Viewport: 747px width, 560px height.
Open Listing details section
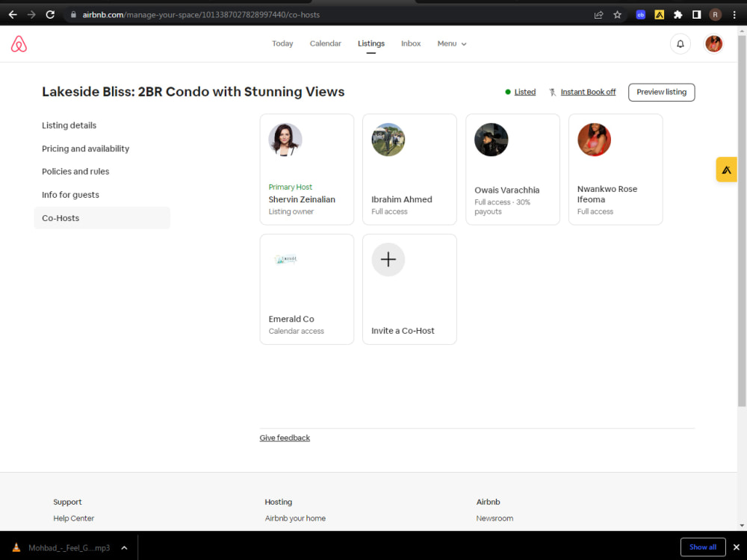(69, 125)
